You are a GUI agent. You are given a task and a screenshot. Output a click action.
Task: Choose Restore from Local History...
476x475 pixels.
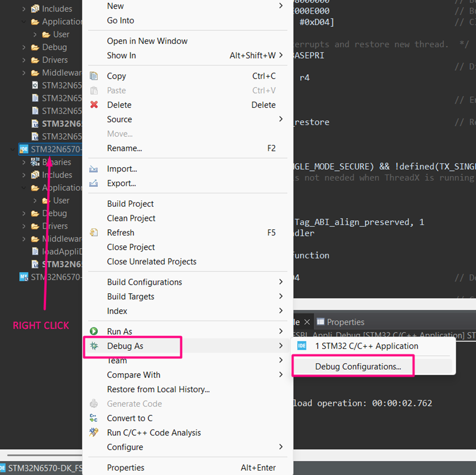point(187,389)
